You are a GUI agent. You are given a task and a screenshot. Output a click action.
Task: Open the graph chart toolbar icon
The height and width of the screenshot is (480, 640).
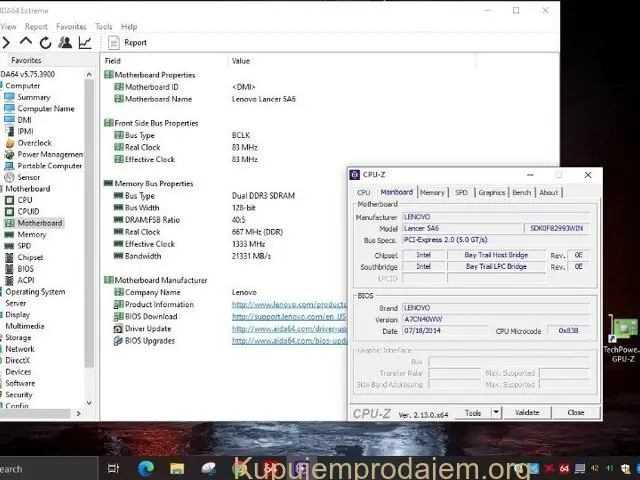tap(85, 43)
